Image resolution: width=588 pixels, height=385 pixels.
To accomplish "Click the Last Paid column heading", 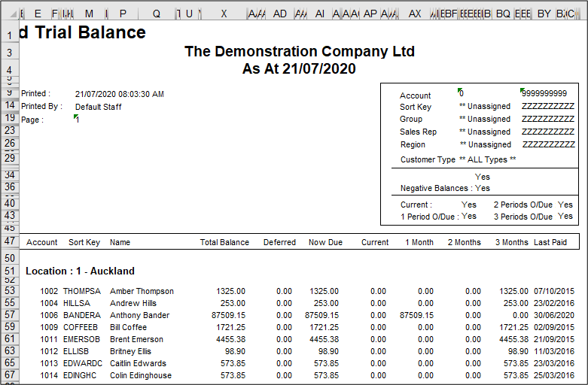I will (550, 242).
